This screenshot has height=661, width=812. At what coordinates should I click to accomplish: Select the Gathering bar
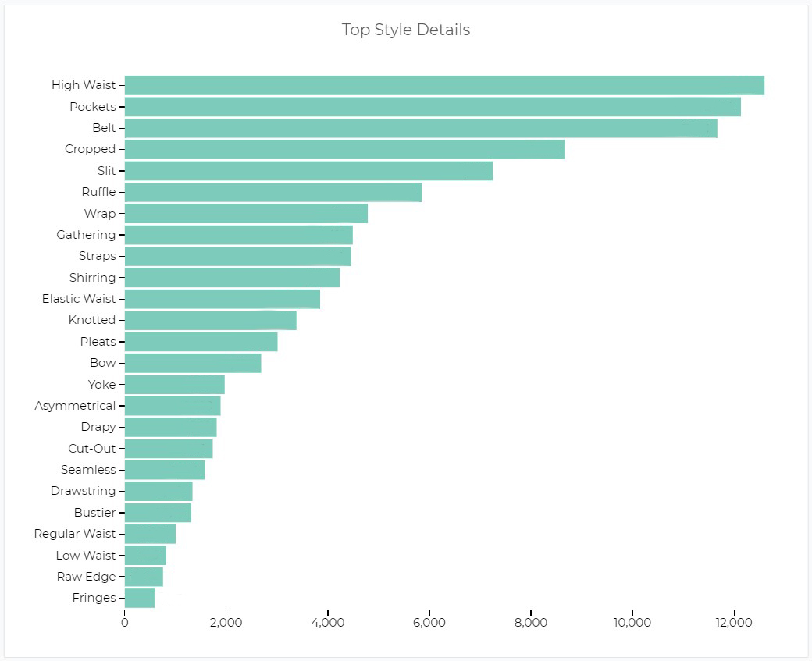point(238,235)
